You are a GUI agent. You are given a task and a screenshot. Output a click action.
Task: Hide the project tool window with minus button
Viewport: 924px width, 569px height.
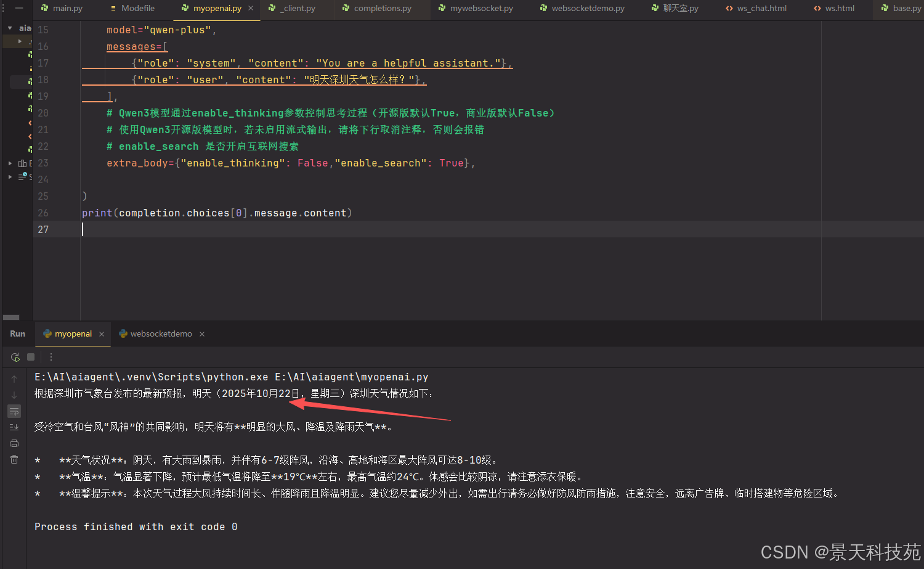19,8
